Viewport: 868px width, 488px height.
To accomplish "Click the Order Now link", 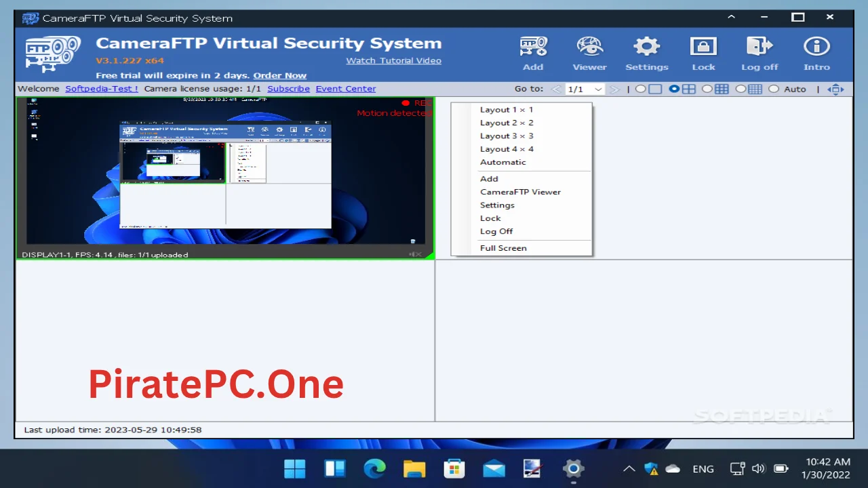I will pos(280,75).
